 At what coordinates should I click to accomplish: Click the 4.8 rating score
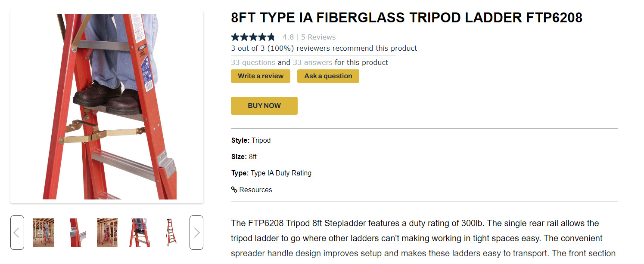click(288, 37)
